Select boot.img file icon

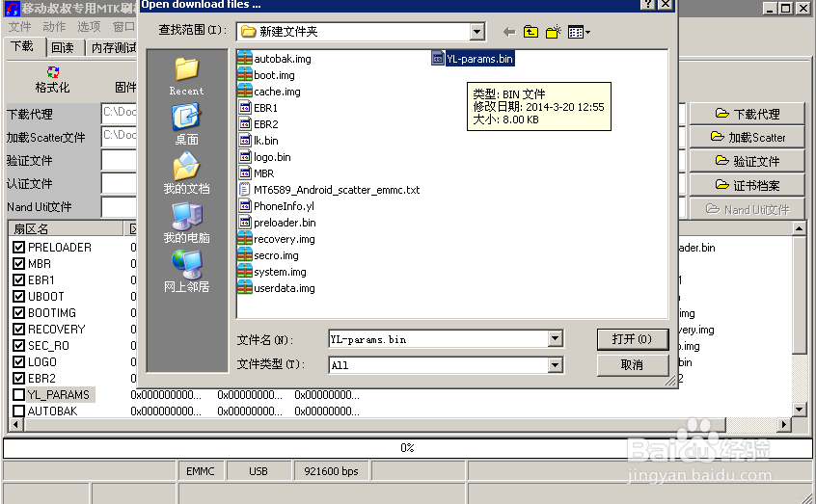[245, 75]
